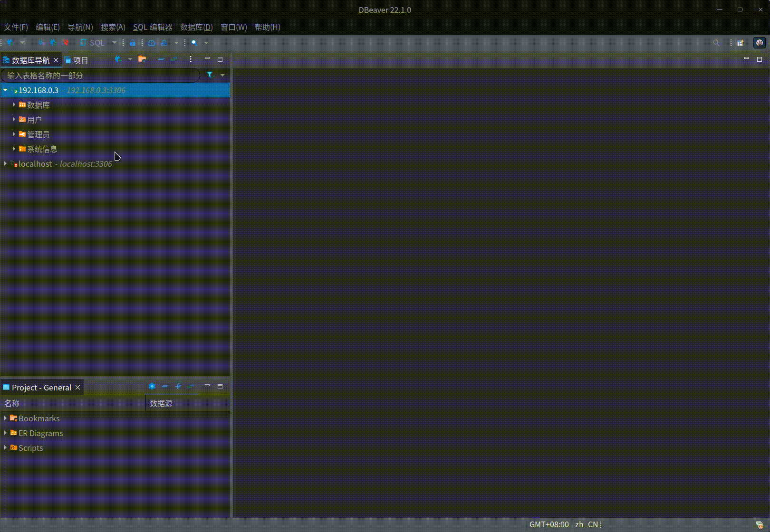Click the navigator filter funnel icon

[210, 75]
